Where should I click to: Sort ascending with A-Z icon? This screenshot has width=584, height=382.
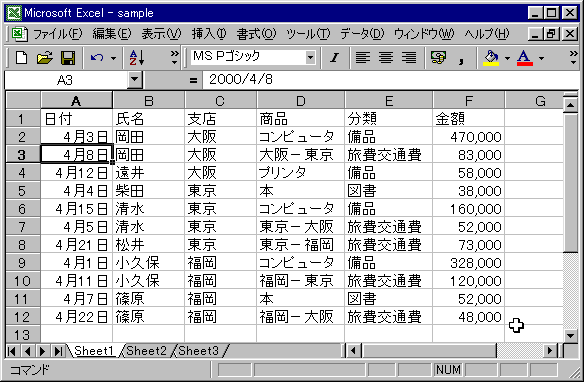pyautogui.click(x=137, y=58)
